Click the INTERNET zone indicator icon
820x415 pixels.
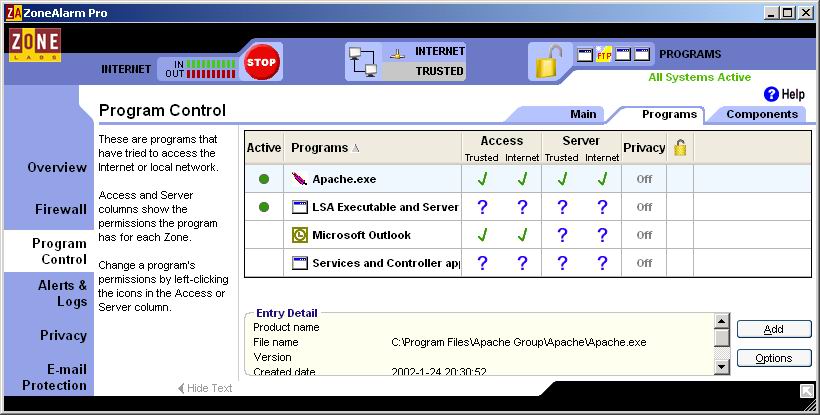pos(397,53)
